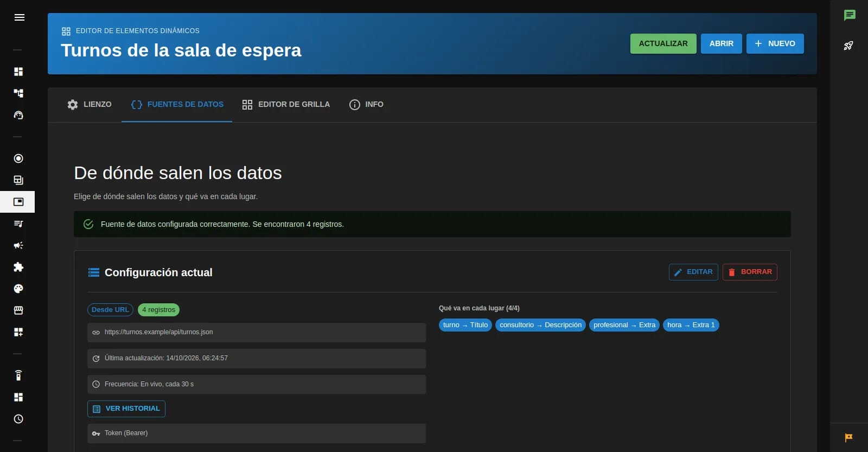Click the Abrir button
This screenshot has height=452, width=868.
[x=721, y=43]
